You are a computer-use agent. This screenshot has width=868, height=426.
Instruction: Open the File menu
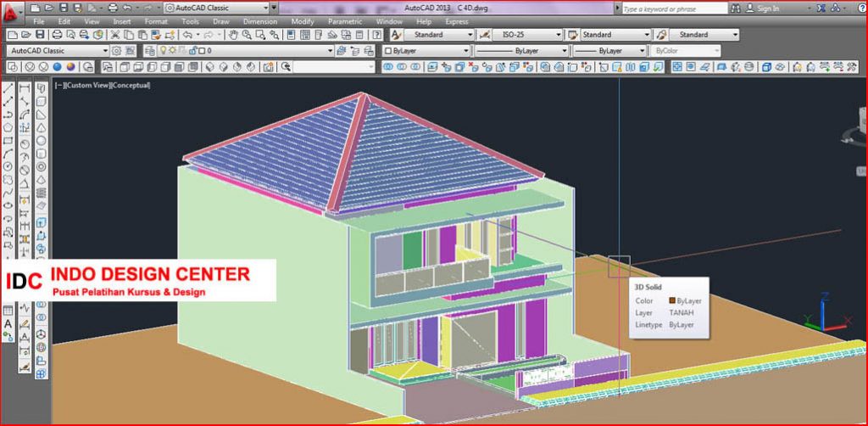(39, 21)
